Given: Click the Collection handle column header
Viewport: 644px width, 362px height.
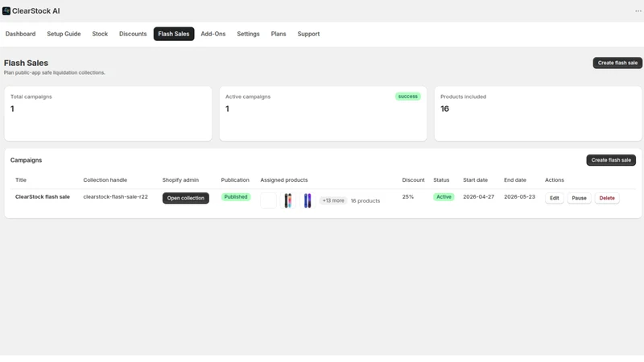Looking at the screenshot, I should click(105, 180).
